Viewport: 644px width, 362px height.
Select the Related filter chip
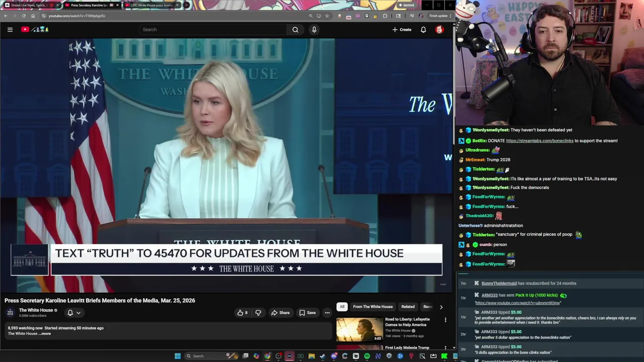click(408, 307)
